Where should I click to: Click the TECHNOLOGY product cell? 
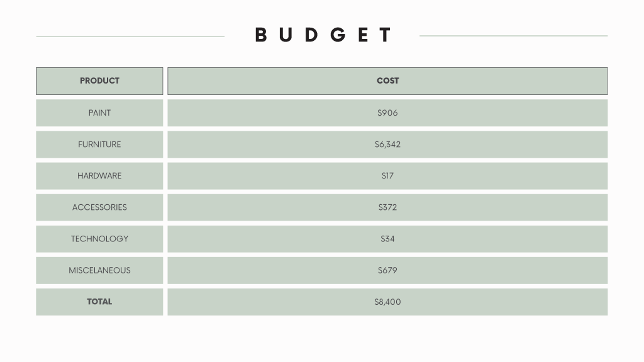(99, 239)
